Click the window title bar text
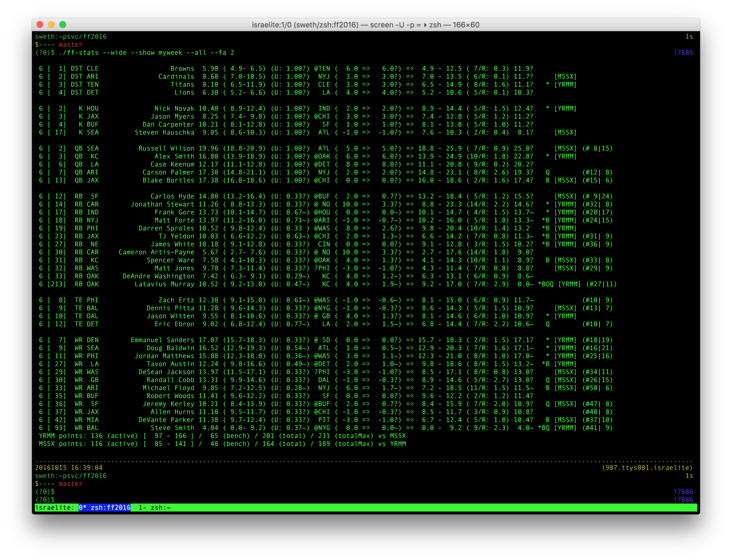The height and width of the screenshot is (560, 732). pyautogui.click(x=366, y=25)
